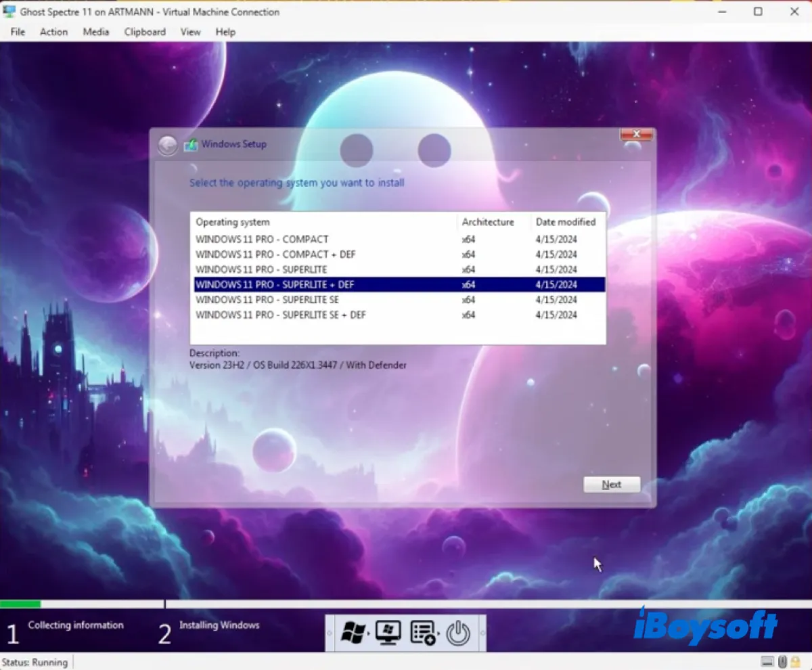Click the mouse status icon in the status bar
812x670 pixels.
click(782, 661)
